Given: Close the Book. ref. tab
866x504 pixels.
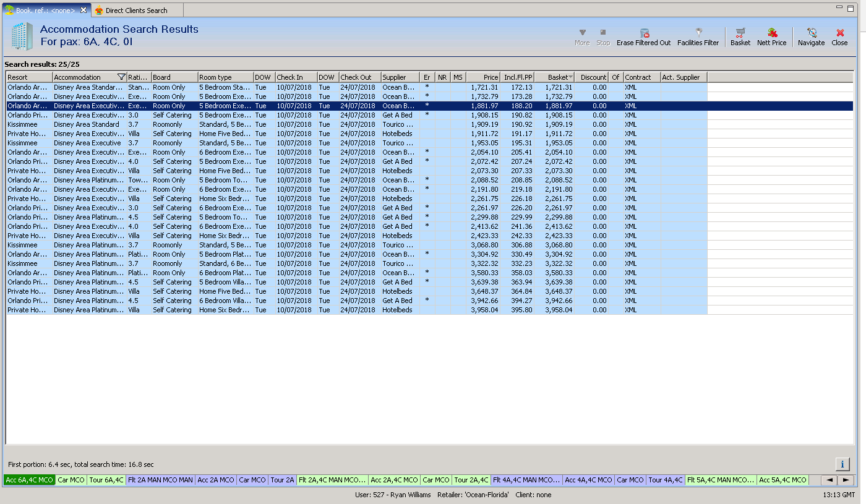Looking at the screenshot, I should coord(84,11).
